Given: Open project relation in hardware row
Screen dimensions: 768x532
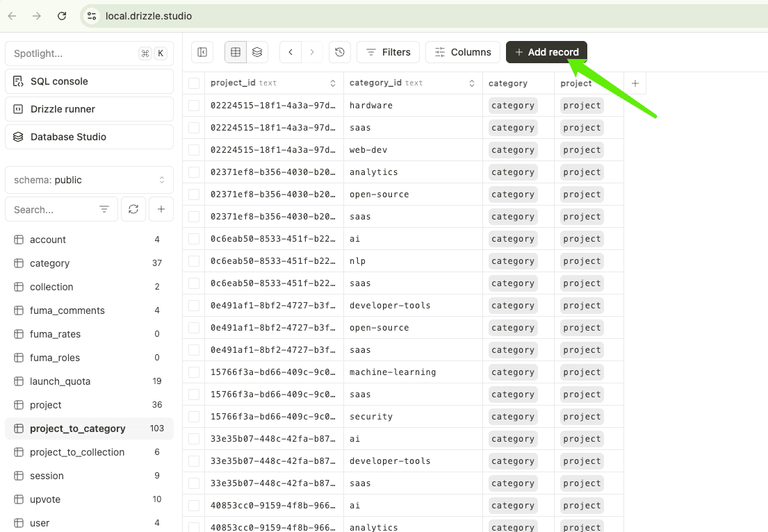Looking at the screenshot, I should click(582, 106).
